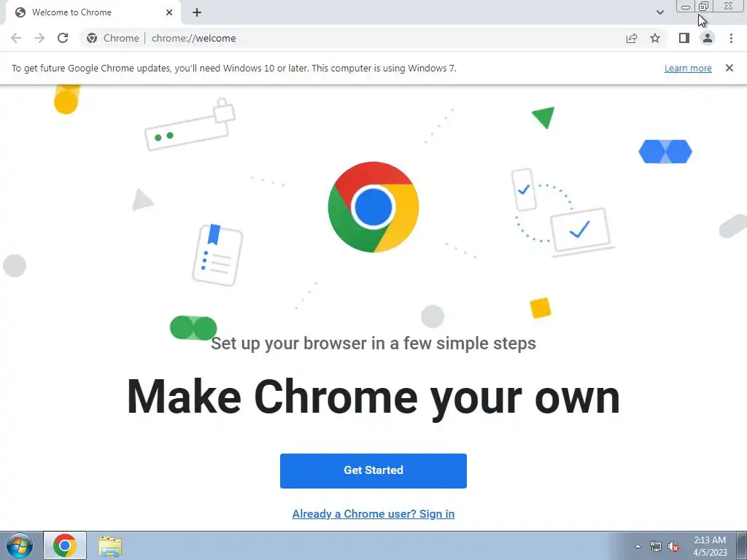Click the muted volume tray icon
This screenshot has width=747, height=560.
tap(673, 546)
